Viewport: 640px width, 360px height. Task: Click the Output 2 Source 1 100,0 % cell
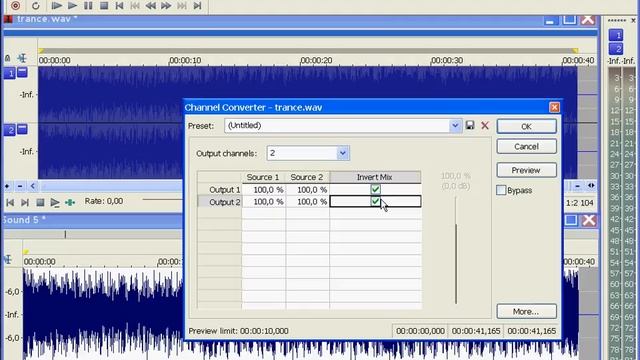pos(264,202)
